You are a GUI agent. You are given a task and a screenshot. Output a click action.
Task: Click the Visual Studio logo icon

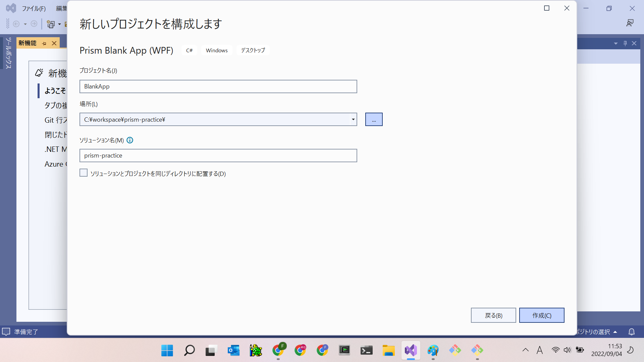11,8
